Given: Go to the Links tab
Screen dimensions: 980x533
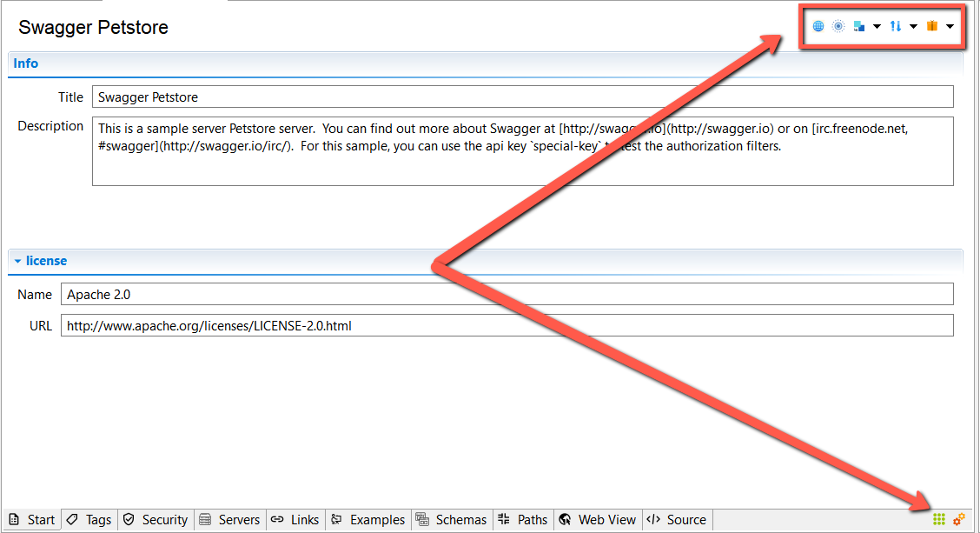Looking at the screenshot, I should pos(295,520).
